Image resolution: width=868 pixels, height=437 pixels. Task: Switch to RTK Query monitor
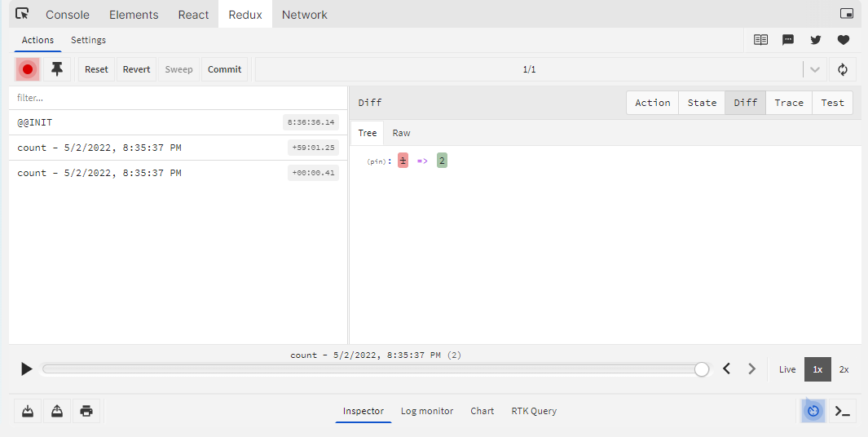coord(534,411)
